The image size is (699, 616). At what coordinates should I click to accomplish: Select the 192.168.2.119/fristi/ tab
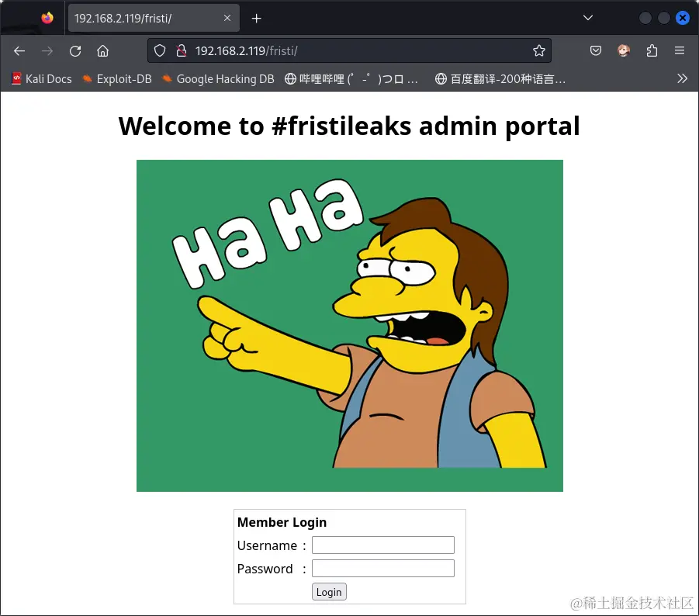[x=154, y=19]
